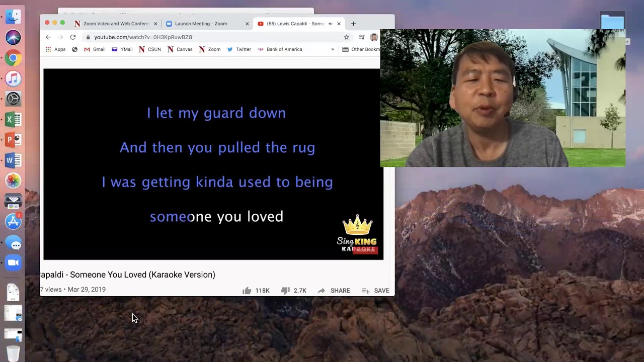Screen dimensions: 644x362
Task: Open Trash in the Dock
Action: click(x=13, y=353)
